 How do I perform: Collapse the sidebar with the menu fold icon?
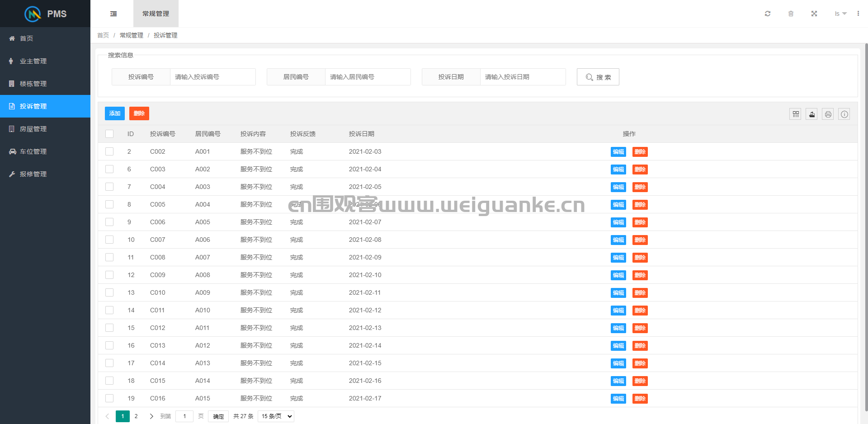[x=113, y=14]
